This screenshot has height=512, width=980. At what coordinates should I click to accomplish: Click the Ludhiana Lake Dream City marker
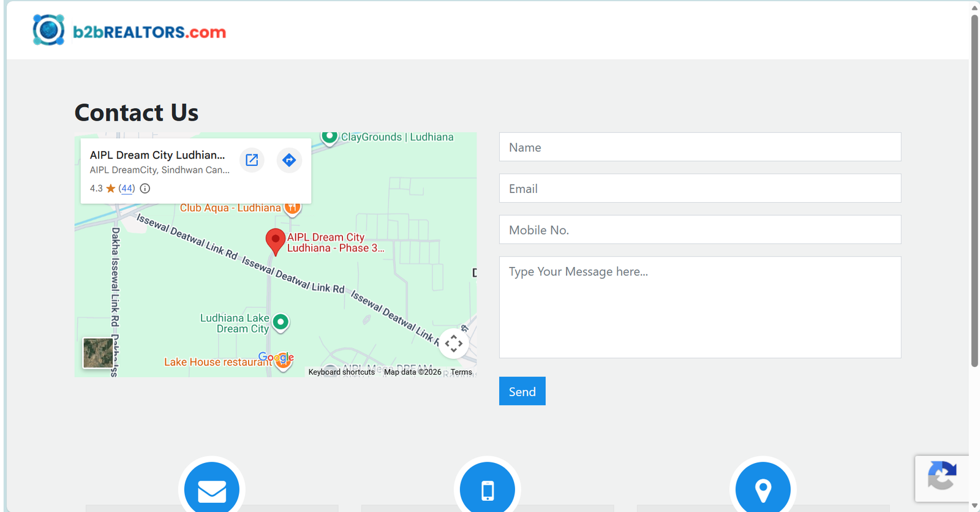(281, 322)
